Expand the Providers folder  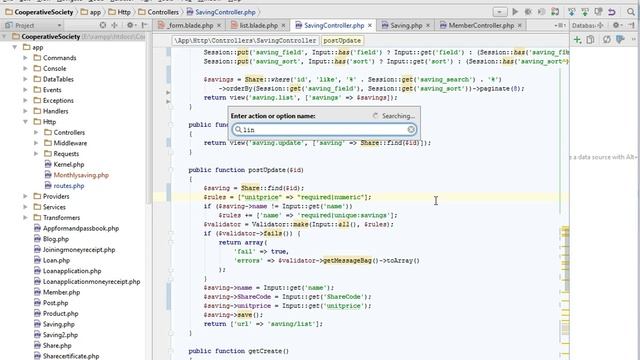(x=25, y=196)
